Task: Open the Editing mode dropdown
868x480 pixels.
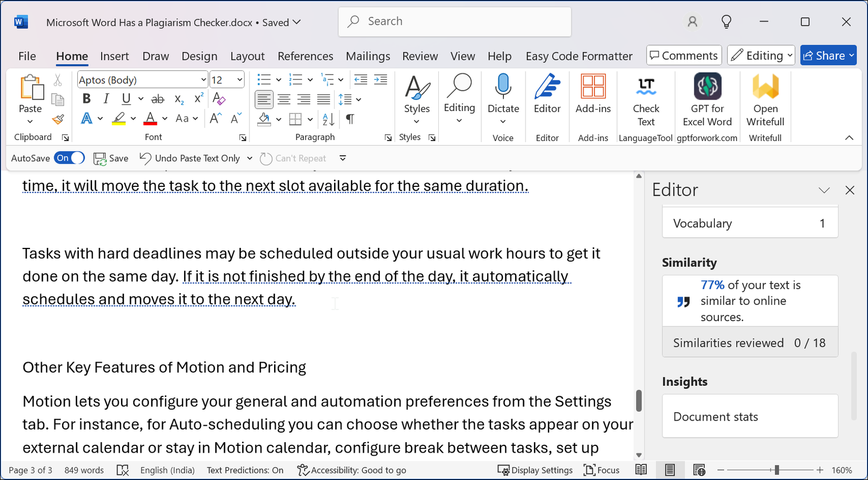Action: click(x=761, y=55)
